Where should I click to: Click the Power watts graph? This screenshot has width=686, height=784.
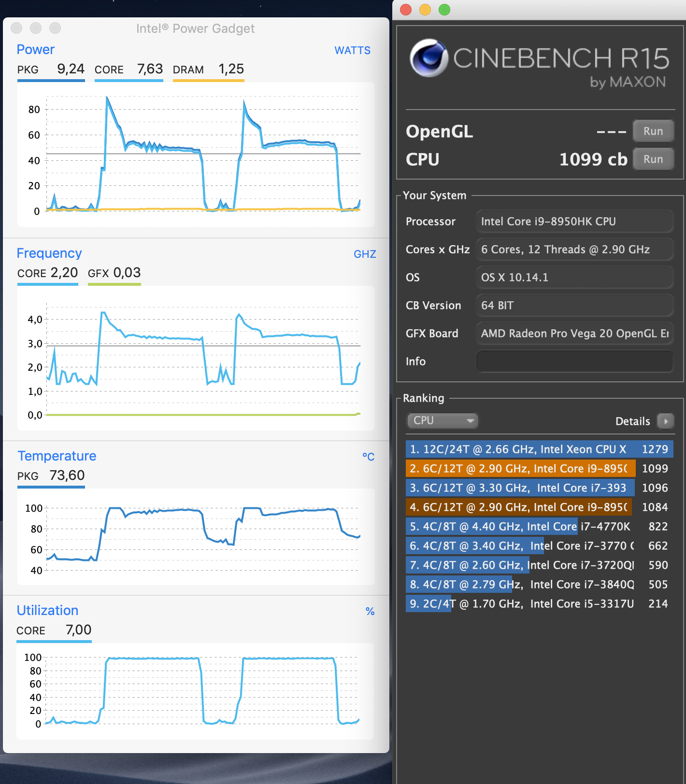[x=196, y=154]
